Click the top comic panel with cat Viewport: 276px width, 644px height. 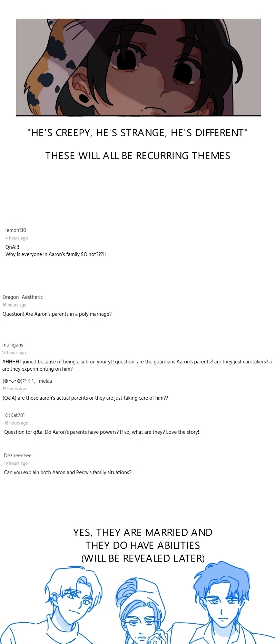pyautogui.click(x=138, y=67)
